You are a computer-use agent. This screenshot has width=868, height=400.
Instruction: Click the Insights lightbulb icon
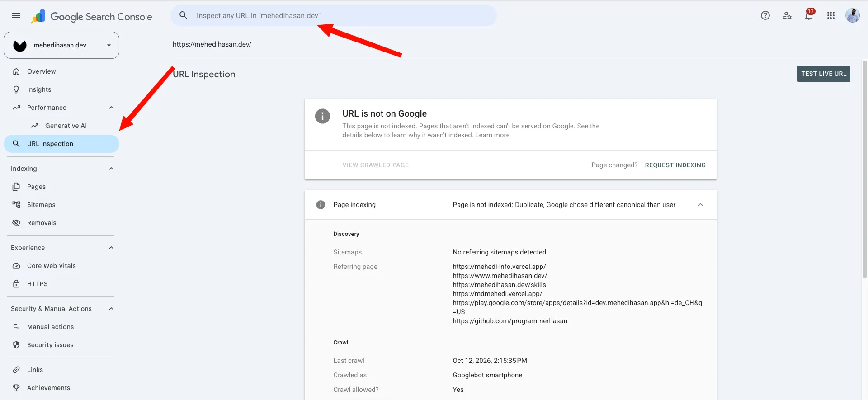(16, 89)
